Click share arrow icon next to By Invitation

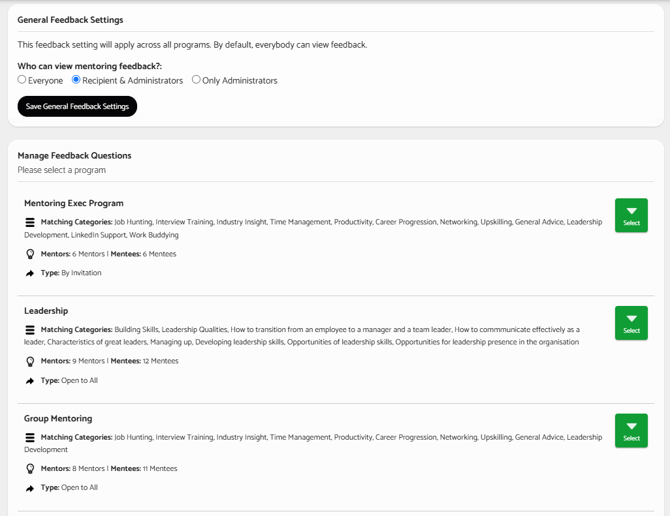pyautogui.click(x=30, y=273)
